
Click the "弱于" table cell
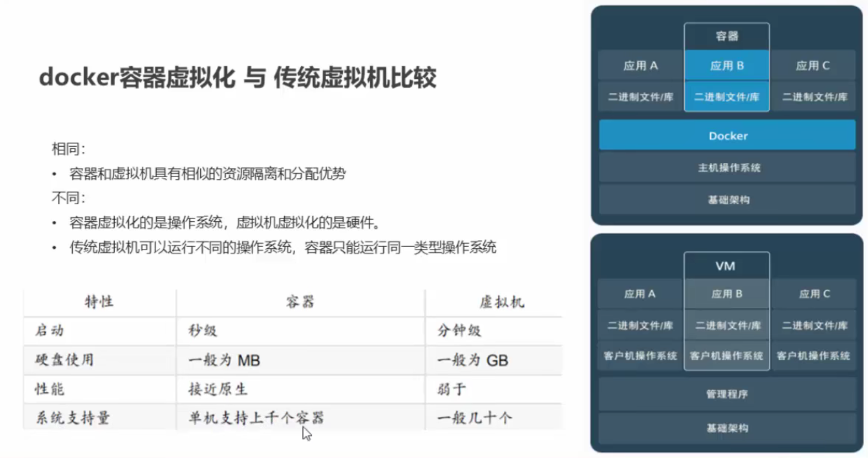coord(452,389)
